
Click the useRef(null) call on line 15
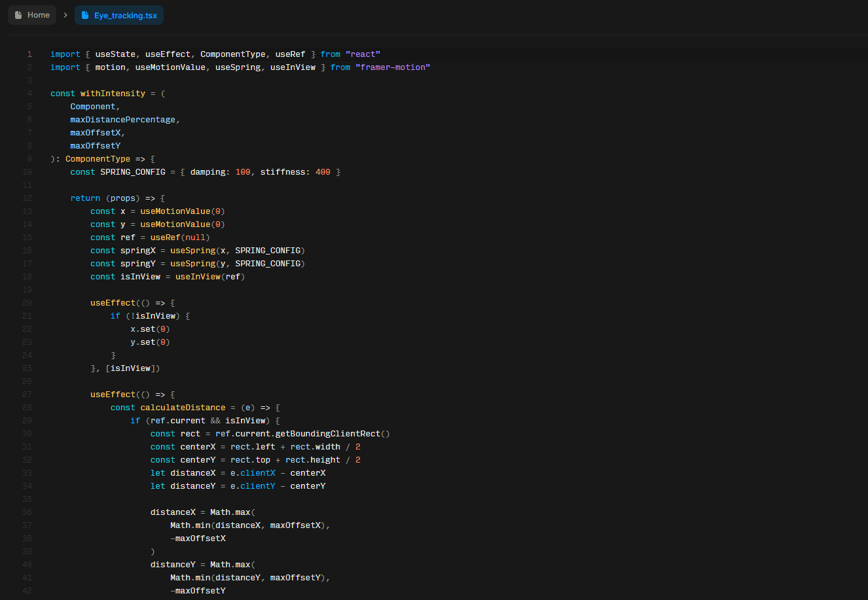(x=180, y=238)
